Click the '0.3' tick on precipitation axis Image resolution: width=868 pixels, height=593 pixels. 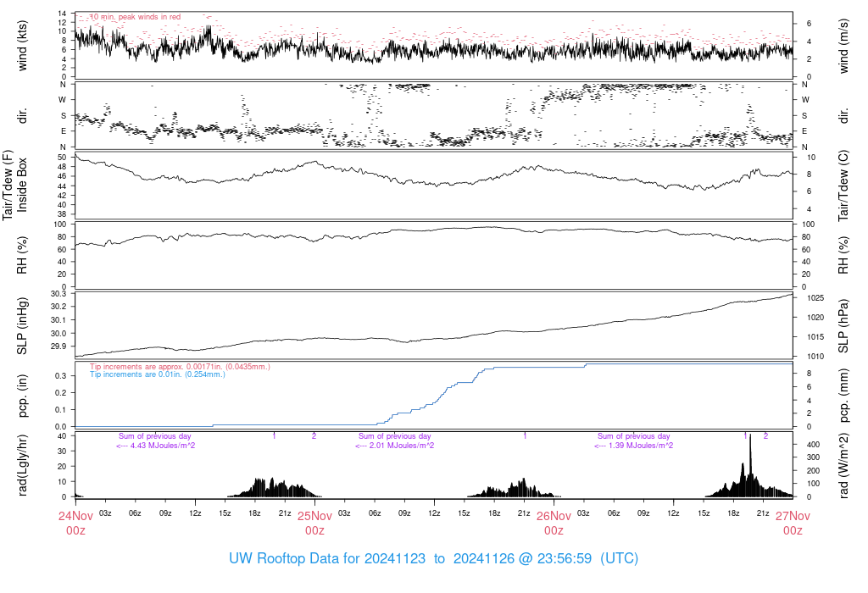[x=61, y=375]
